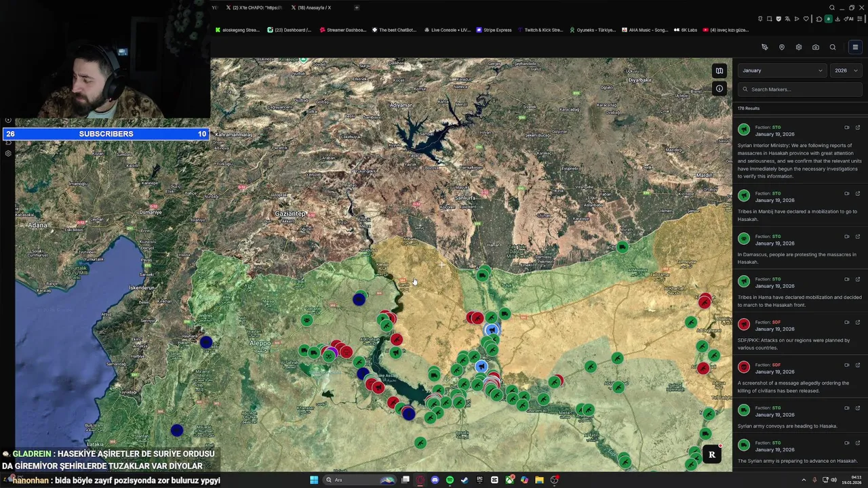Open the 'aloskegang Strea...' bookmark
This screenshot has height=488, width=868.
pyautogui.click(x=237, y=30)
